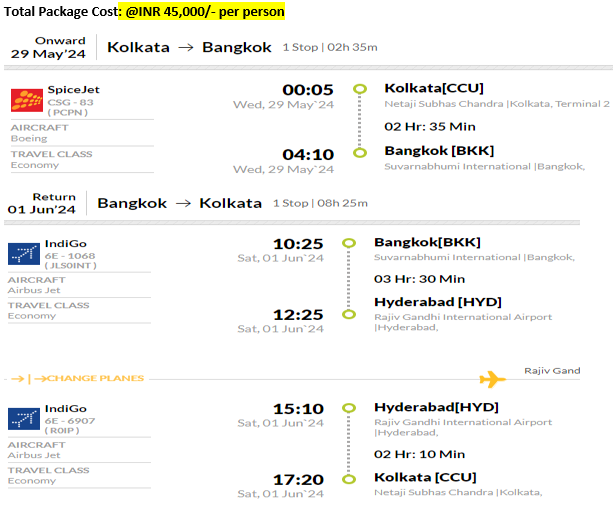613x505 pixels.
Task: Click the SpiceJet flight number CSG - 83
Action: point(70,102)
